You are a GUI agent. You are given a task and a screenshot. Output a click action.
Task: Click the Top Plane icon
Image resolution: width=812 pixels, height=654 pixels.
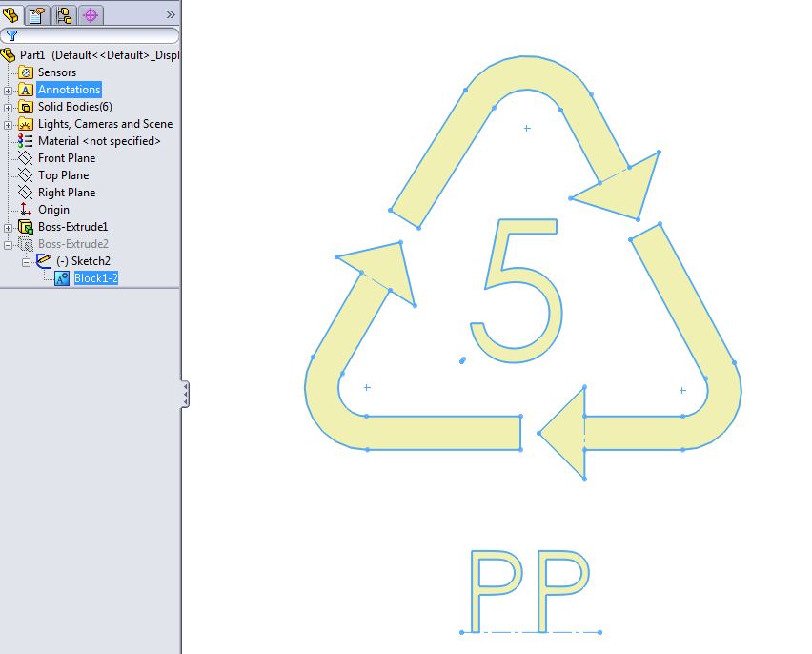pos(26,174)
